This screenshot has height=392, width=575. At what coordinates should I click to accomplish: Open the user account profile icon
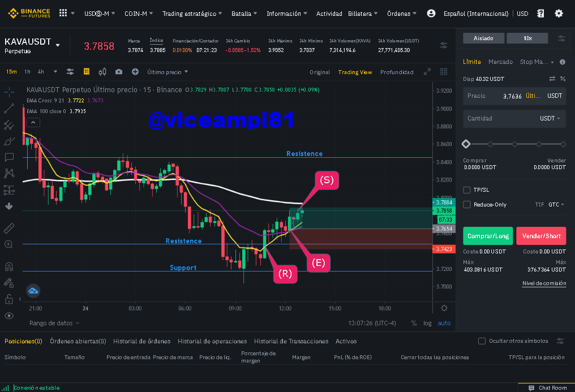tap(431, 14)
